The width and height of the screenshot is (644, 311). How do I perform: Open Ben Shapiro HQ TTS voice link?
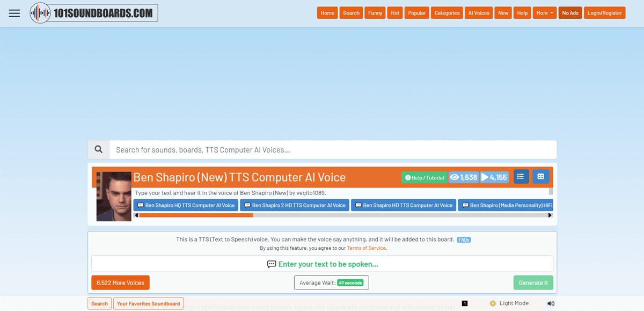click(x=186, y=205)
